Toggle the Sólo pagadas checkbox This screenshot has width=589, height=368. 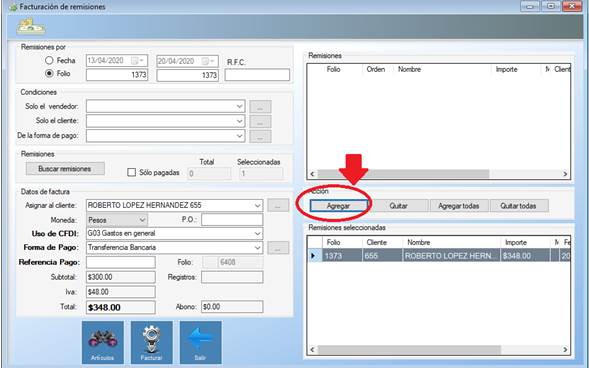point(131,172)
